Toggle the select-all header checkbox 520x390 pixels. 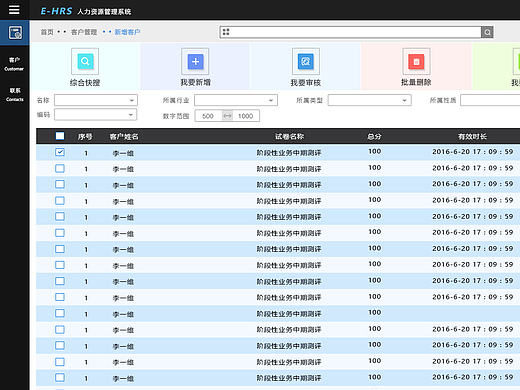pyautogui.click(x=60, y=136)
